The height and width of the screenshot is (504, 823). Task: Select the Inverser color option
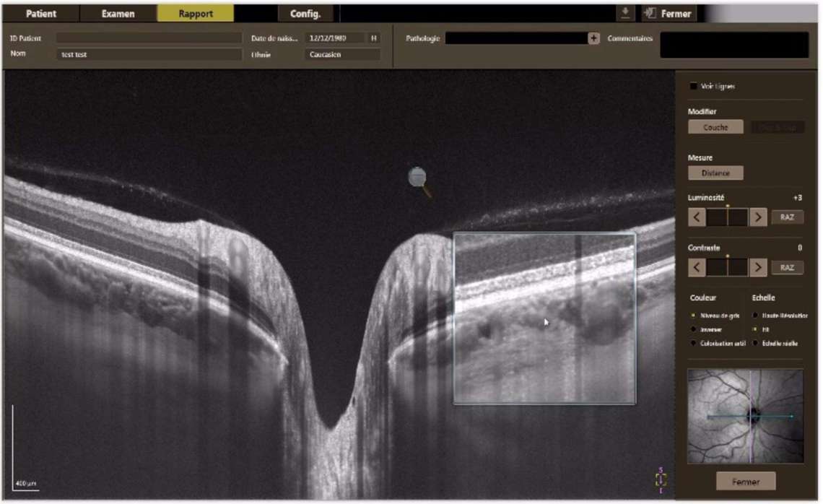pyautogui.click(x=694, y=329)
